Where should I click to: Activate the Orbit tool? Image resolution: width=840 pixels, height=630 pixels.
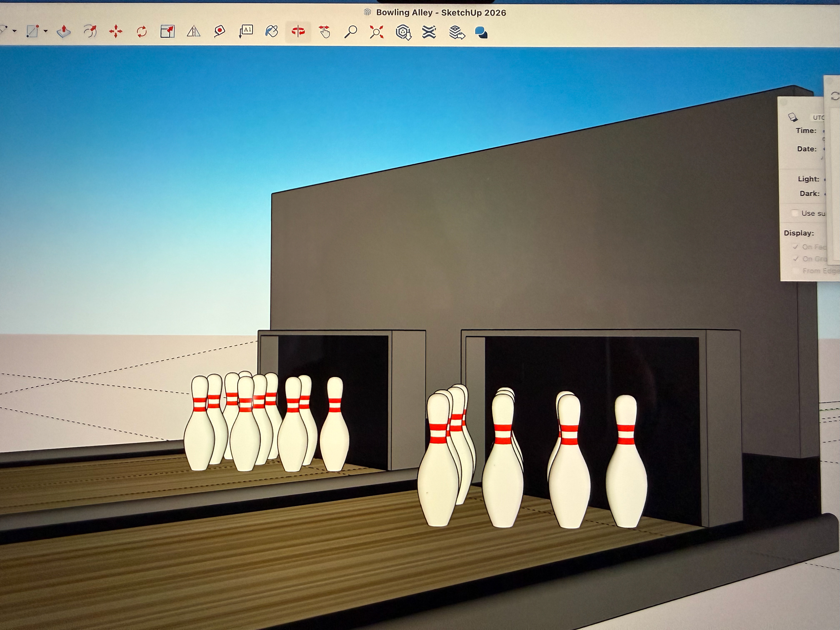point(298,31)
